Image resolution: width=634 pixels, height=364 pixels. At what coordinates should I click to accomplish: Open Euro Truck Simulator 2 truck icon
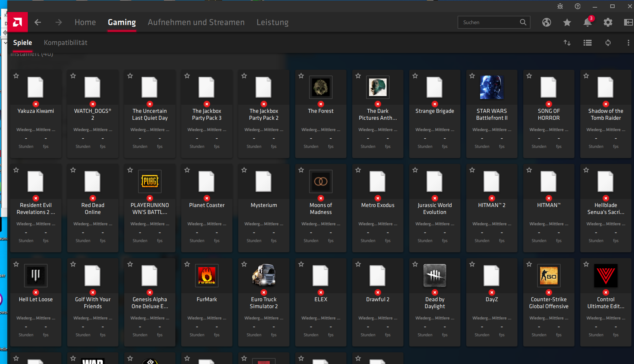pos(264,276)
